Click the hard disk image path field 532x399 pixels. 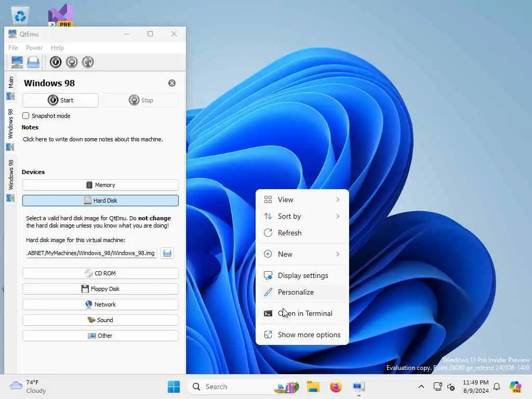(91, 253)
